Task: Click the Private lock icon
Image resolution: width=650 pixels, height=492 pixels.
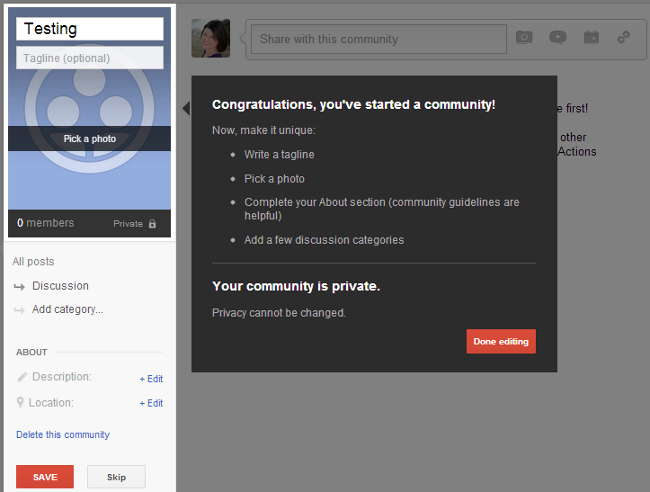Action: pos(152,223)
